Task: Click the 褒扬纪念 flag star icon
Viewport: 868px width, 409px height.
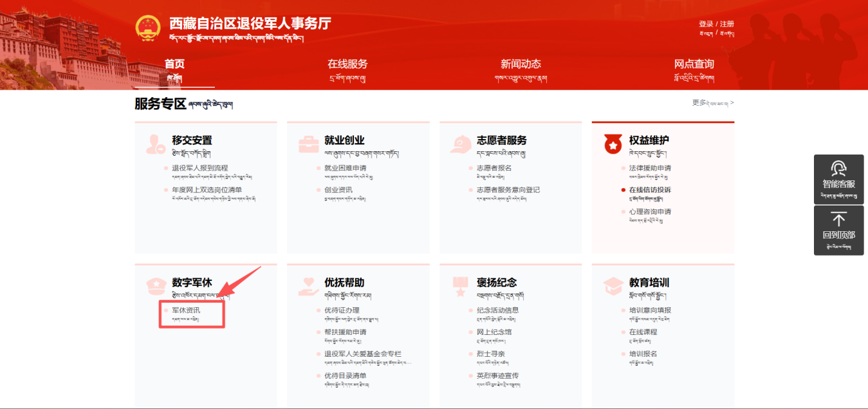Action: pos(461,286)
